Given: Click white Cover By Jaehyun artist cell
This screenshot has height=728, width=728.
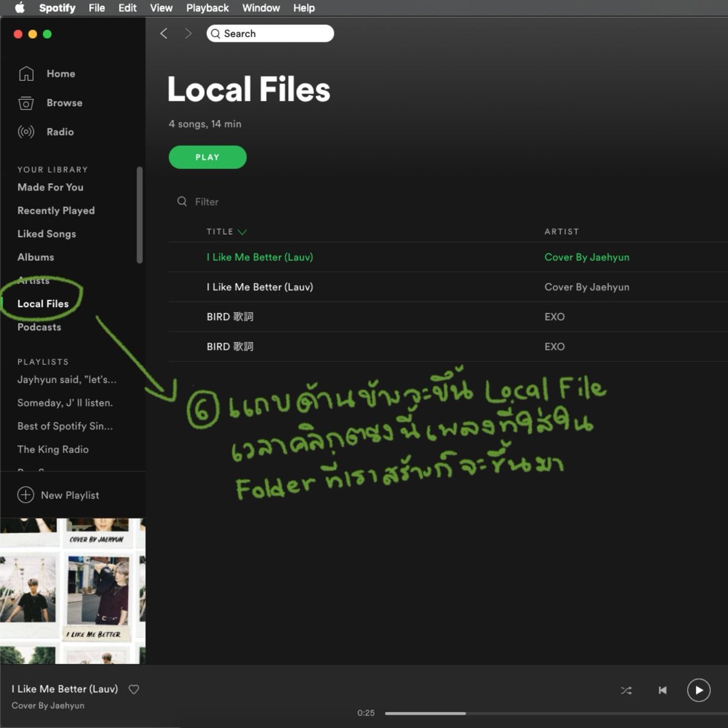Looking at the screenshot, I should [587, 287].
